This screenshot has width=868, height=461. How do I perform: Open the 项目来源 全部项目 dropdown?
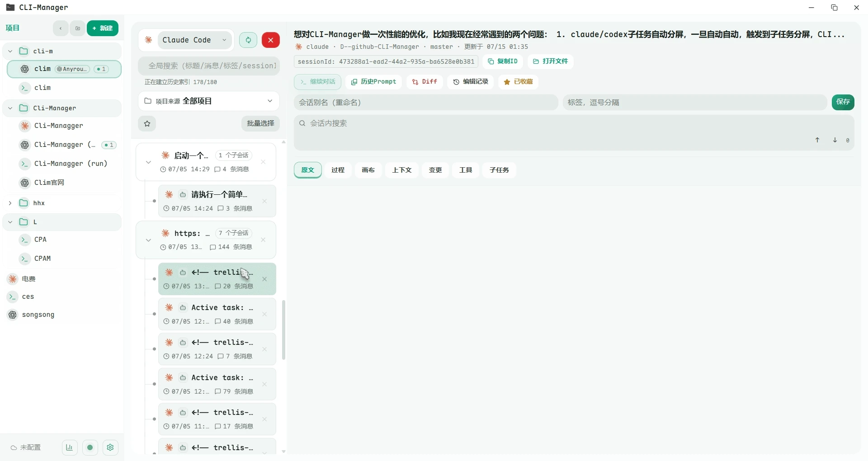(209, 101)
